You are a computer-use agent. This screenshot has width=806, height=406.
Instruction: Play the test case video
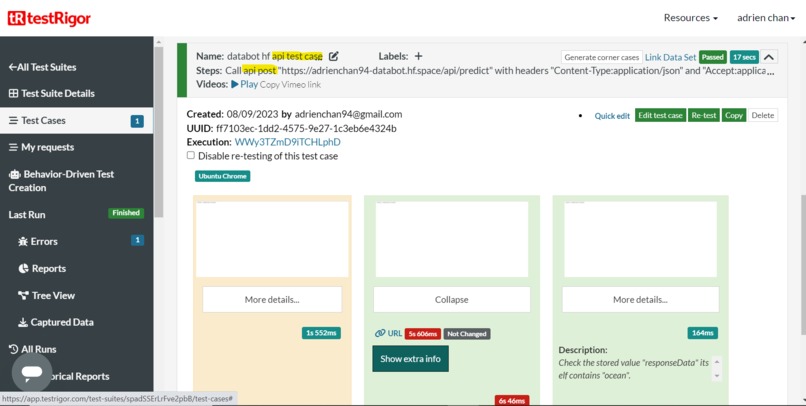click(245, 84)
